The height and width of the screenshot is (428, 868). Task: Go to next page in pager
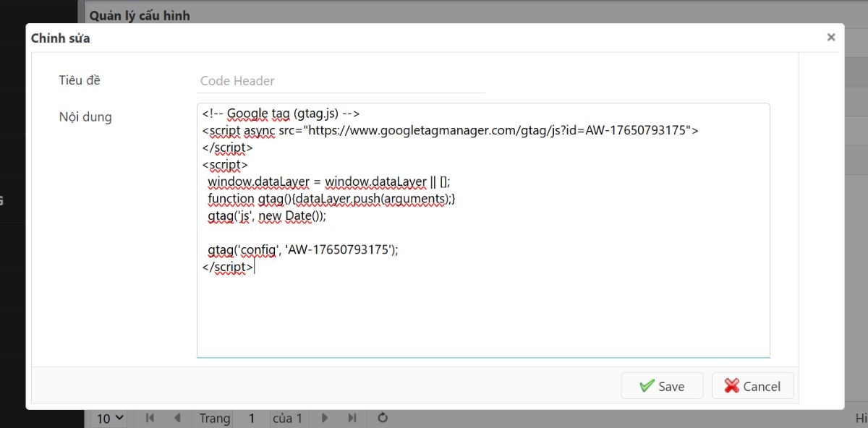325,418
